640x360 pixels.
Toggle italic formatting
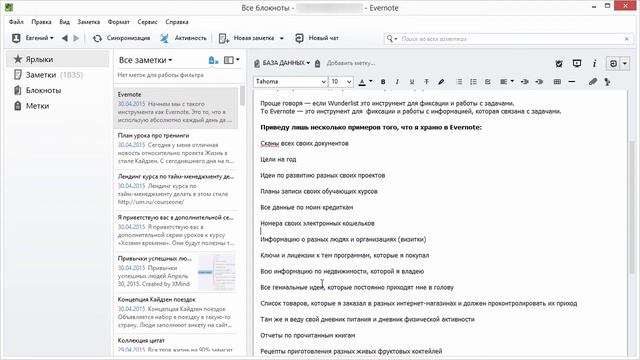pyautogui.click(x=397, y=82)
